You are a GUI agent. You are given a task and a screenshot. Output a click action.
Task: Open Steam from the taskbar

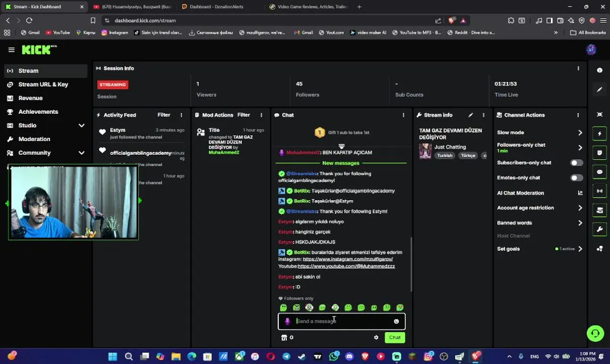(302, 356)
